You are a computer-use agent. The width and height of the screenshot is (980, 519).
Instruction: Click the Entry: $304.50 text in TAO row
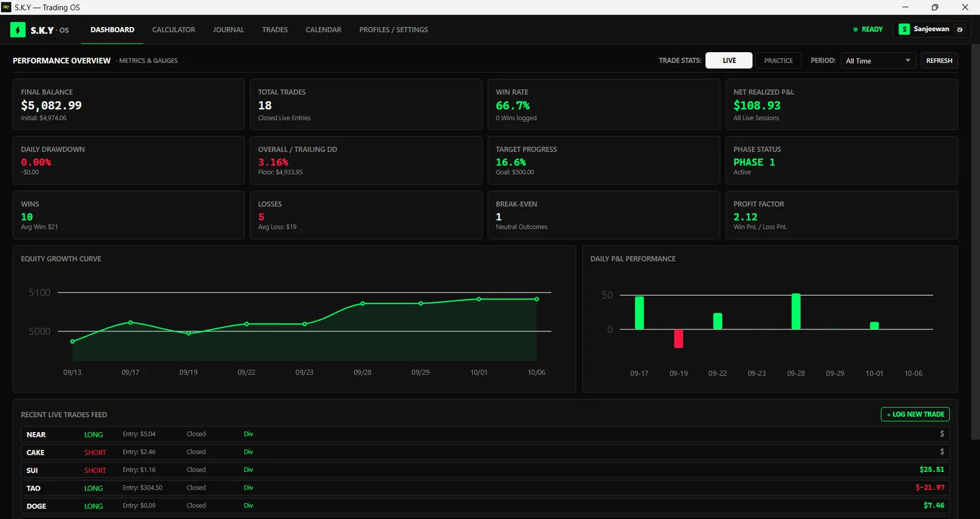(143, 488)
